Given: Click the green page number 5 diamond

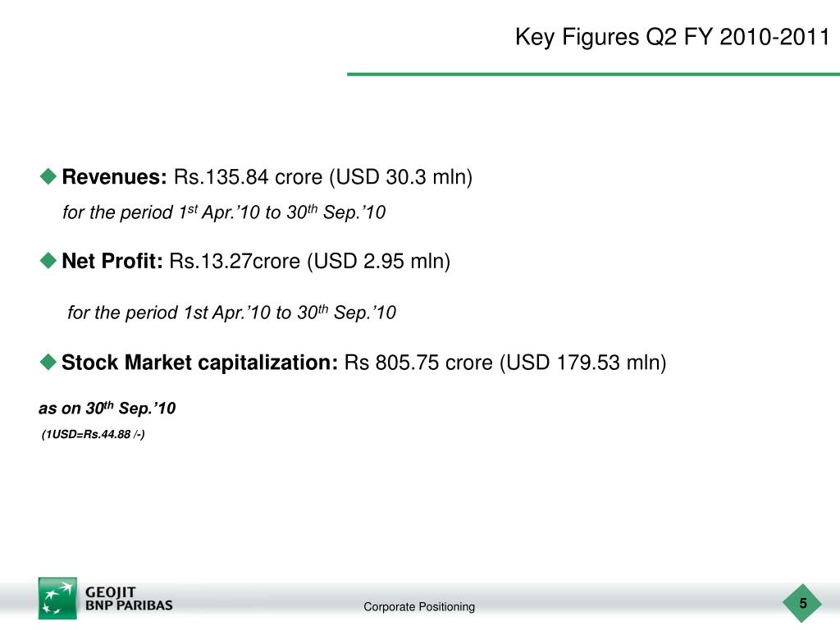Looking at the screenshot, I should tap(802, 603).
